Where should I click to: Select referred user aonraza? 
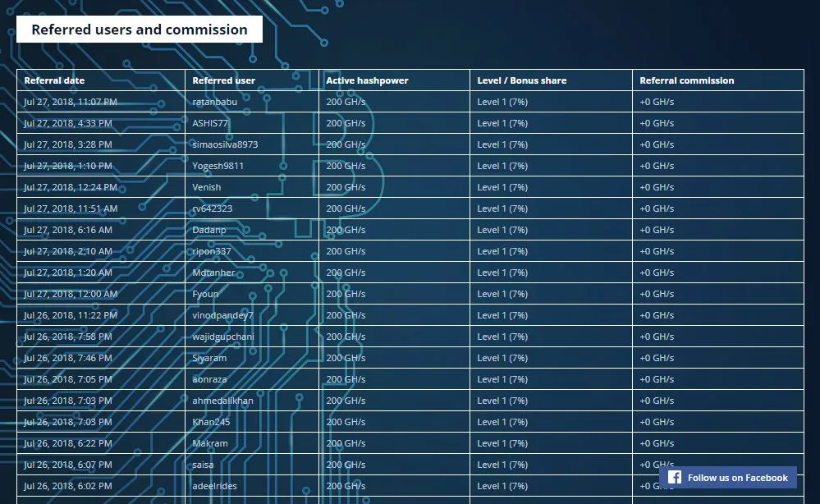tap(209, 379)
